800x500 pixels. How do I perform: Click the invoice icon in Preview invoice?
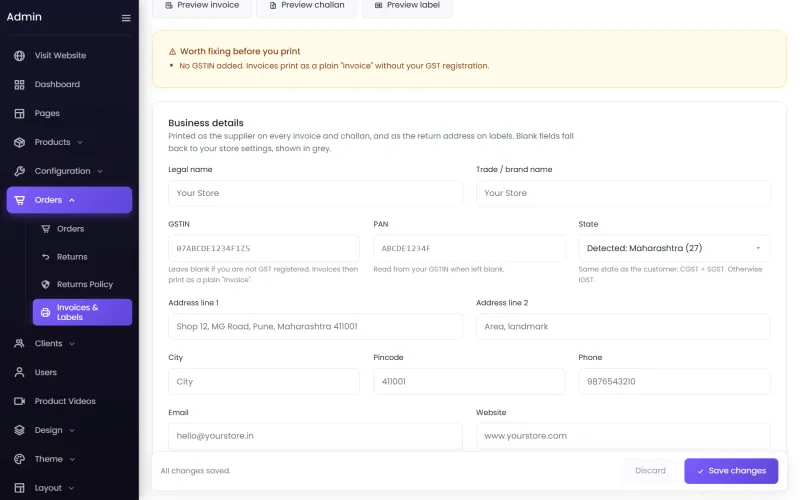169,5
